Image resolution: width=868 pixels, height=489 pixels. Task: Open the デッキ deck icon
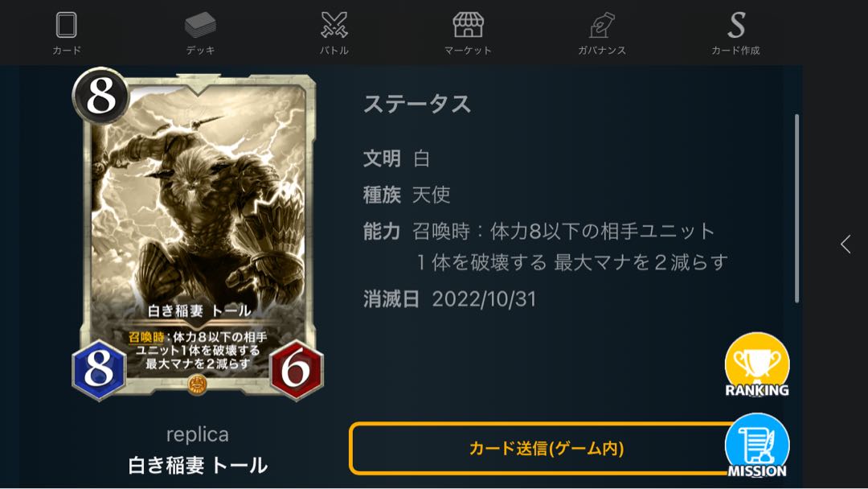pos(200,26)
